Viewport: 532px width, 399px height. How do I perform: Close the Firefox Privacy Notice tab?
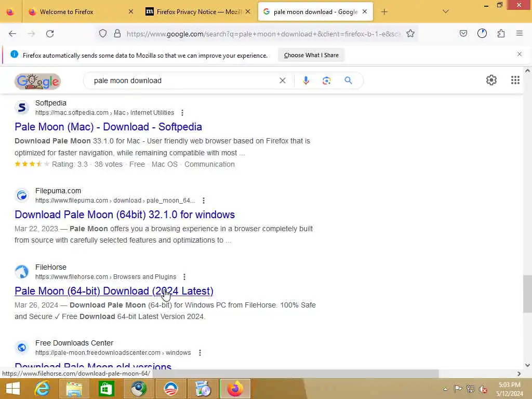point(248,11)
